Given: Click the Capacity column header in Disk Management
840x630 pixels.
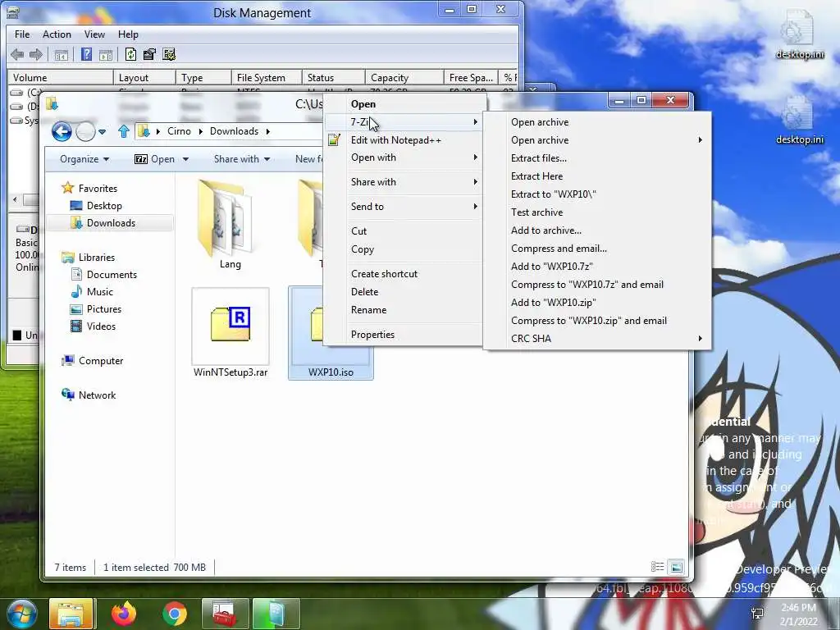Looking at the screenshot, I should [x=404, y=78].
